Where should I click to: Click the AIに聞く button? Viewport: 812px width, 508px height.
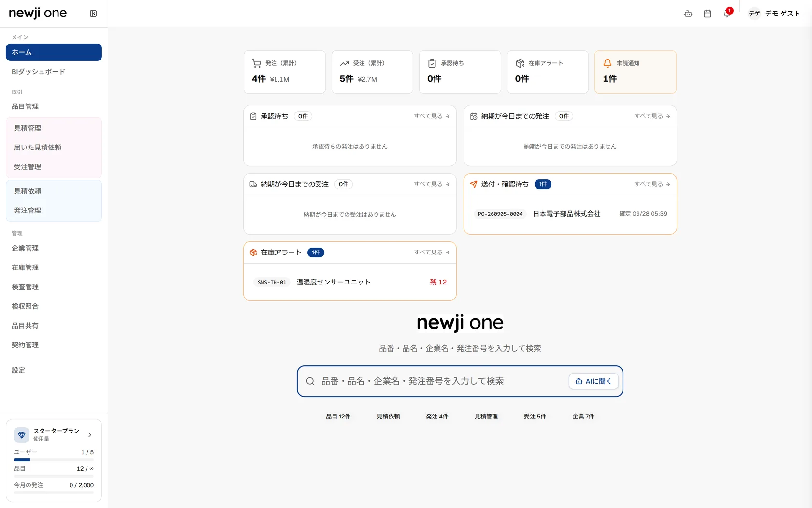pos(594,381)
